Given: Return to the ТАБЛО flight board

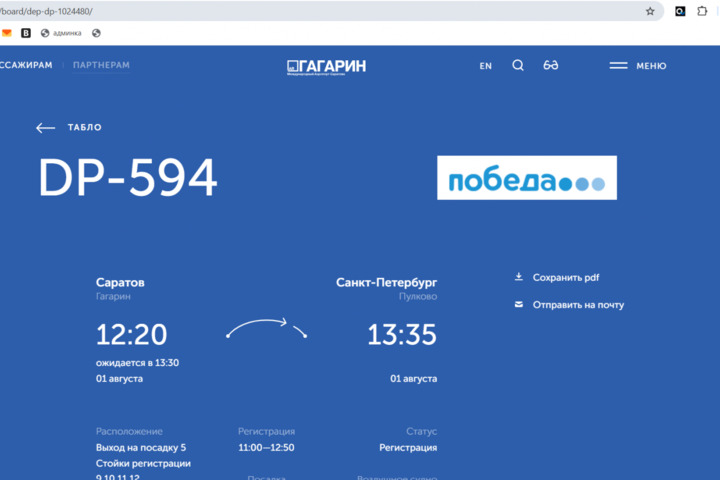Looking at the screenshot, I should (84, 127).
